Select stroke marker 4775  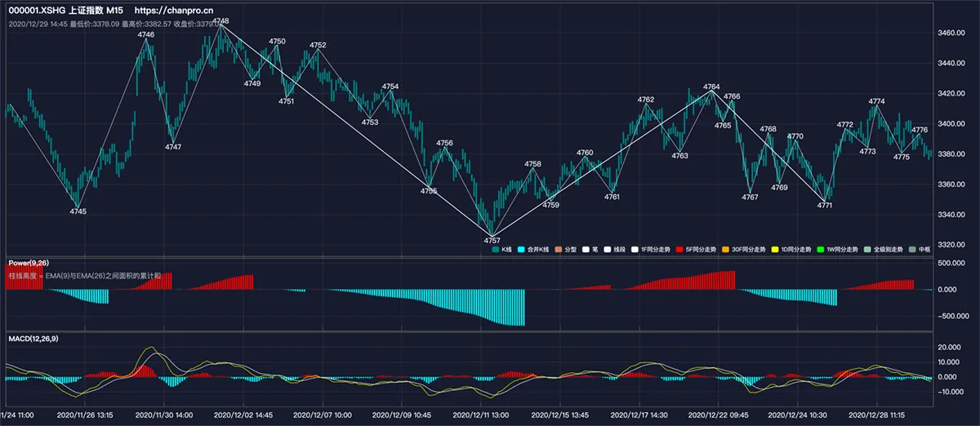pos(902,157)
